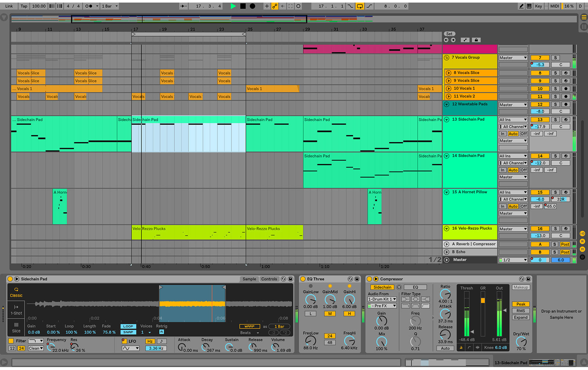Select Classic playback mode in Simpler
This screenshot has height=370, width=588.
(x=16, y=292)
